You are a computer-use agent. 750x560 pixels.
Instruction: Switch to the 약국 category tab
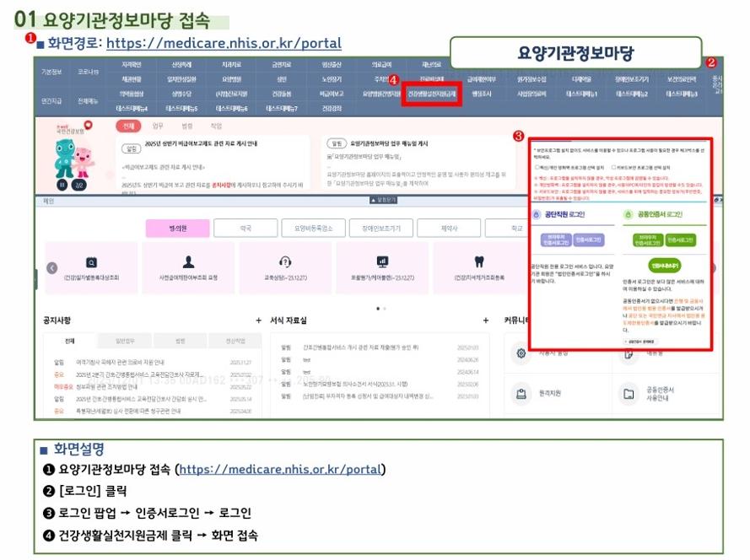tap(246, 229)
